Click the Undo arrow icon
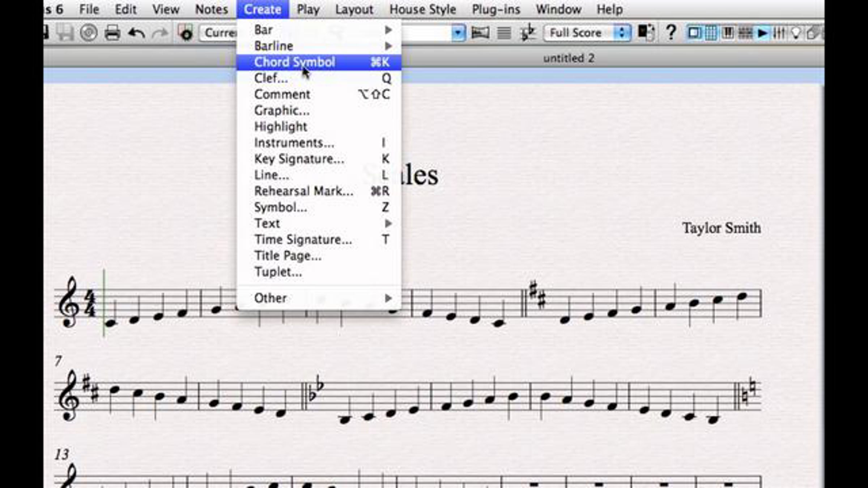Image resolution: width=868 pixels, height=488 pixels. click(137, 33)
